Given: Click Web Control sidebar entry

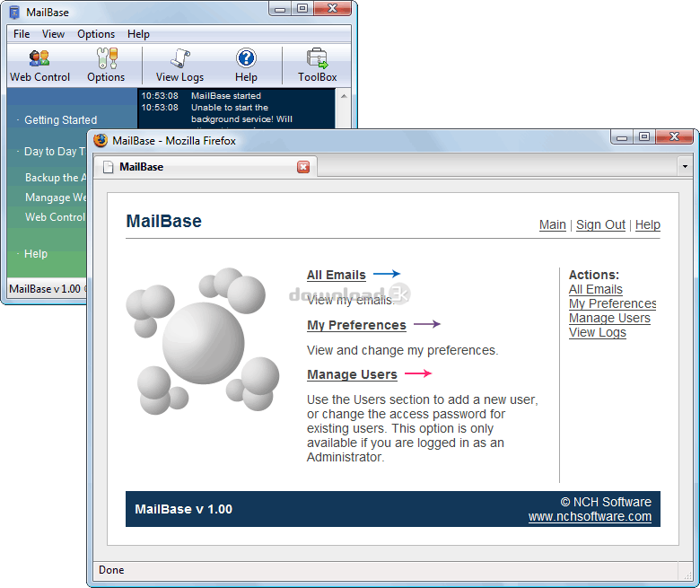Looking at the screenshot, I should (55, 217).
